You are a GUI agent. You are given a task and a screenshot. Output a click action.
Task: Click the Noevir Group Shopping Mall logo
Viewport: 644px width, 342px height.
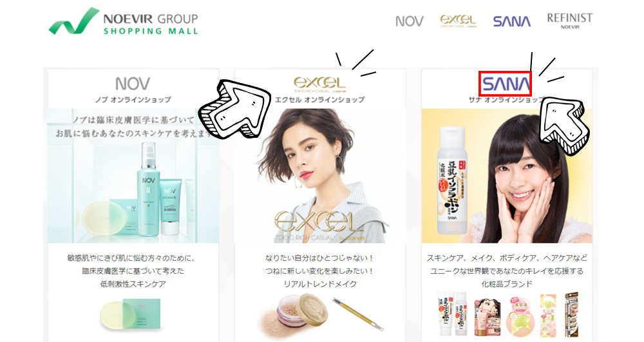(123, 21)
